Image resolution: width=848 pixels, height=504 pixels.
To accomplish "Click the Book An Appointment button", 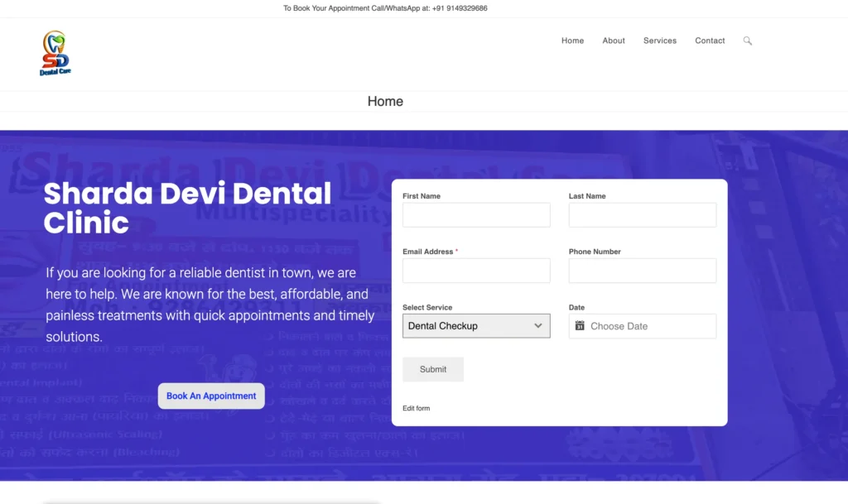I will (x=211, y=396).
